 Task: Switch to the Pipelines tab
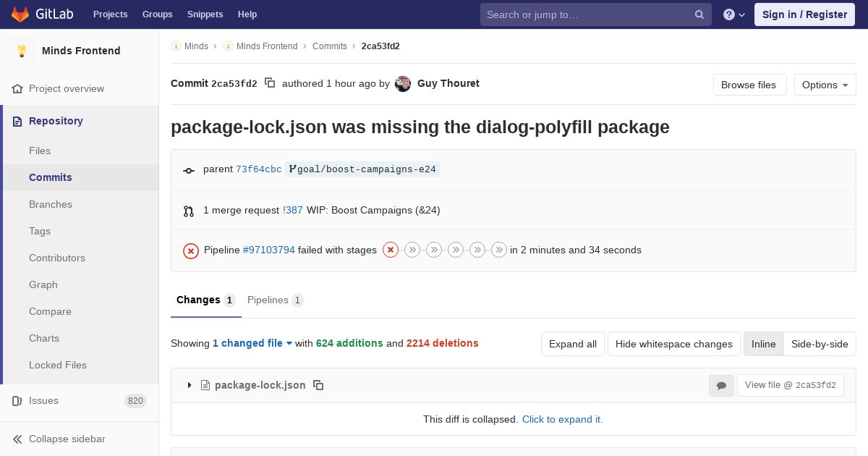point(275,300)
